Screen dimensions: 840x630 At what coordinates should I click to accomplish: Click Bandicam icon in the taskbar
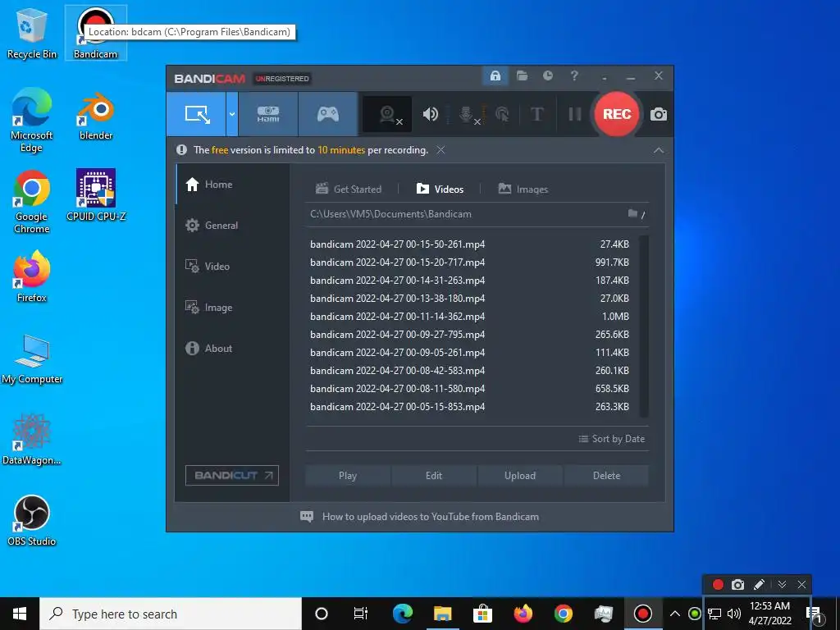[642, 614]
